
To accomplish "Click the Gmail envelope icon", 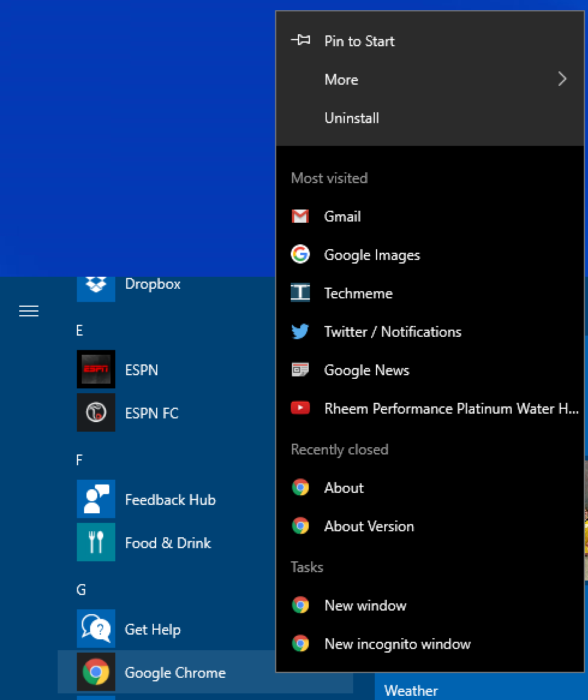I will [300, 216].
